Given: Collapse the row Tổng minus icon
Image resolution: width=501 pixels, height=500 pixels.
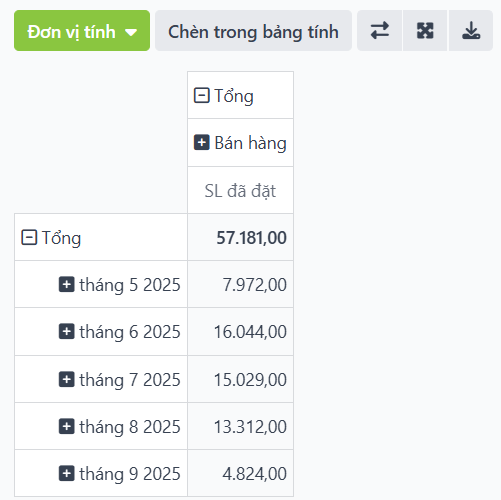Looking at the screenshot, I should 29,237.
